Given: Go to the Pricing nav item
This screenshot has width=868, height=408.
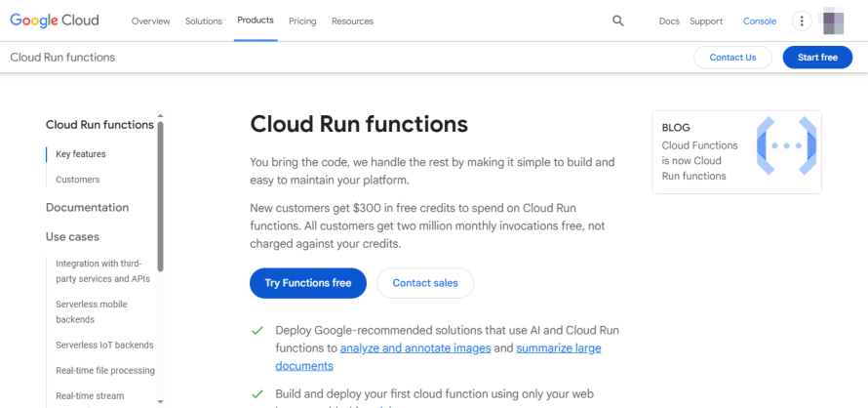Looking at the screenshot, I should pos(302,21).
